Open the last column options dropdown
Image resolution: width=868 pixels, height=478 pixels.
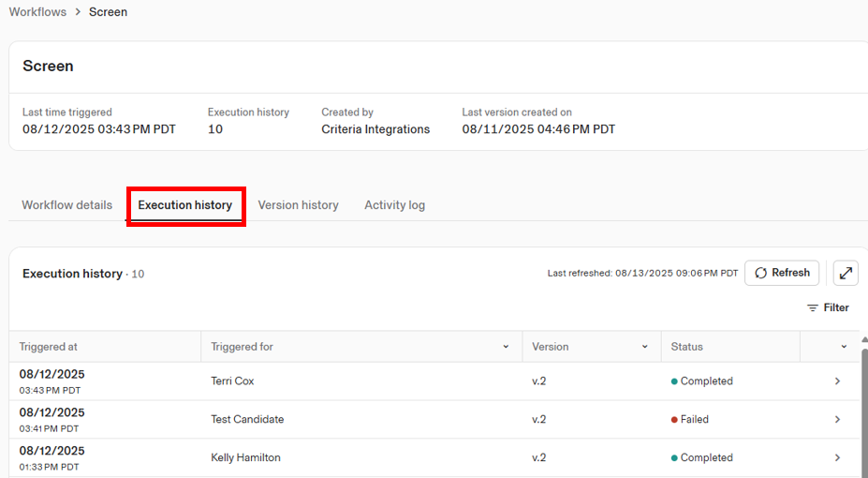(844, 347)
